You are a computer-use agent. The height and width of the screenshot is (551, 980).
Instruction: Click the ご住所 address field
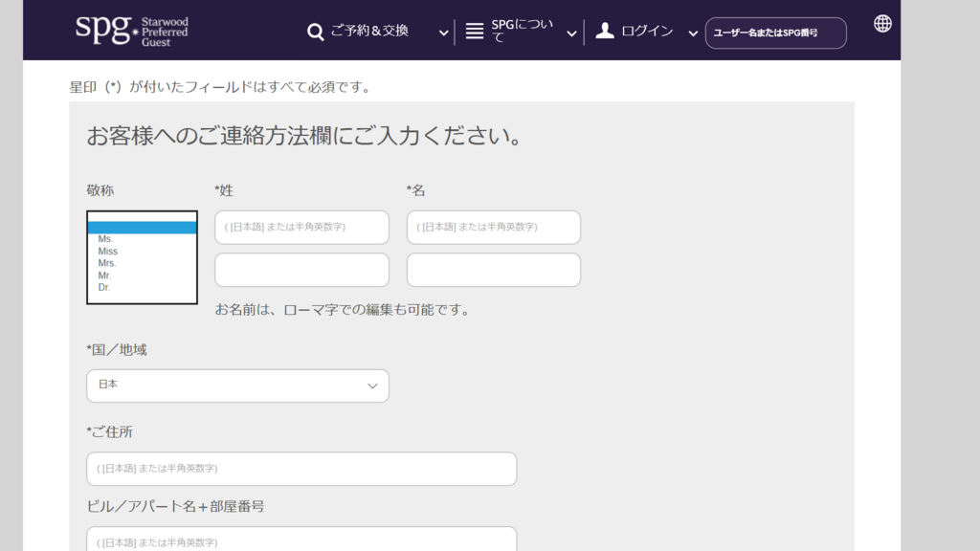(301, 469)
